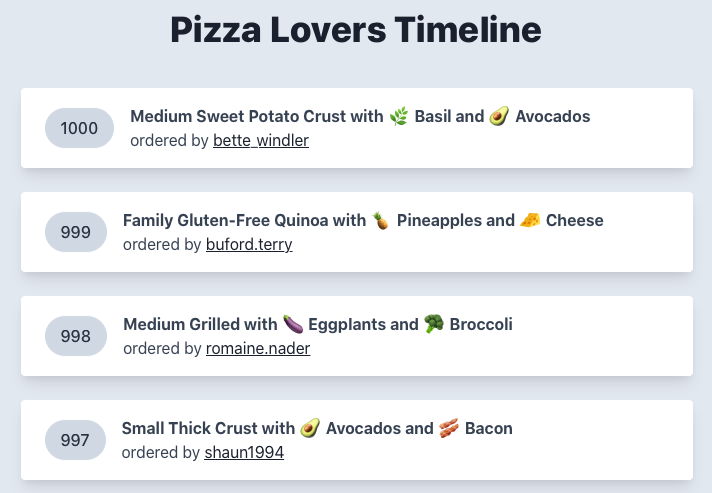712x493 pixels.
Task: Click the broccoli emoji icon
Action: point(434,324)
